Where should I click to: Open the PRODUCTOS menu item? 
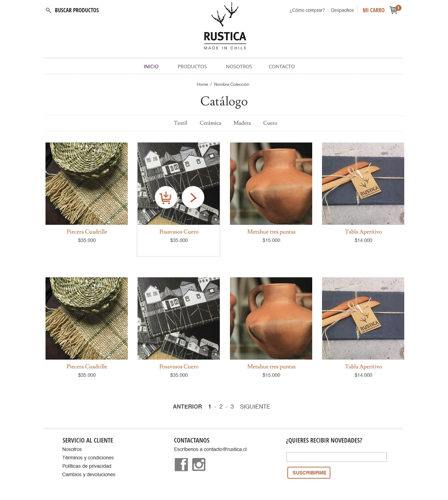[192, 67]
